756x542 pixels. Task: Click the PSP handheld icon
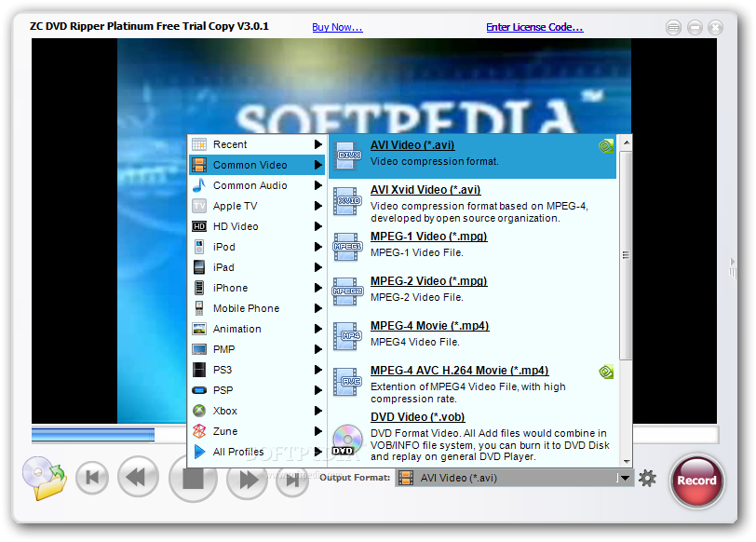pos(199,390)
